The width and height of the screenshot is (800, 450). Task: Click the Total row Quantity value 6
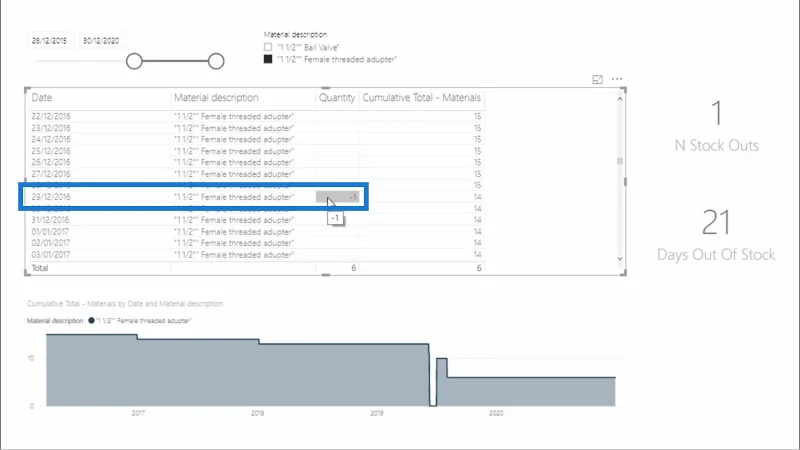(353, 268)
